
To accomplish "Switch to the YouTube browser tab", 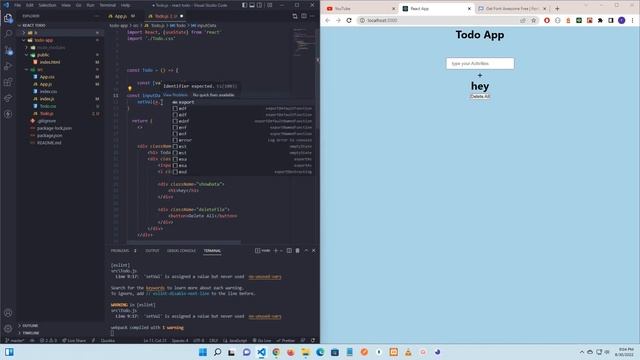I will coord(360,9).
